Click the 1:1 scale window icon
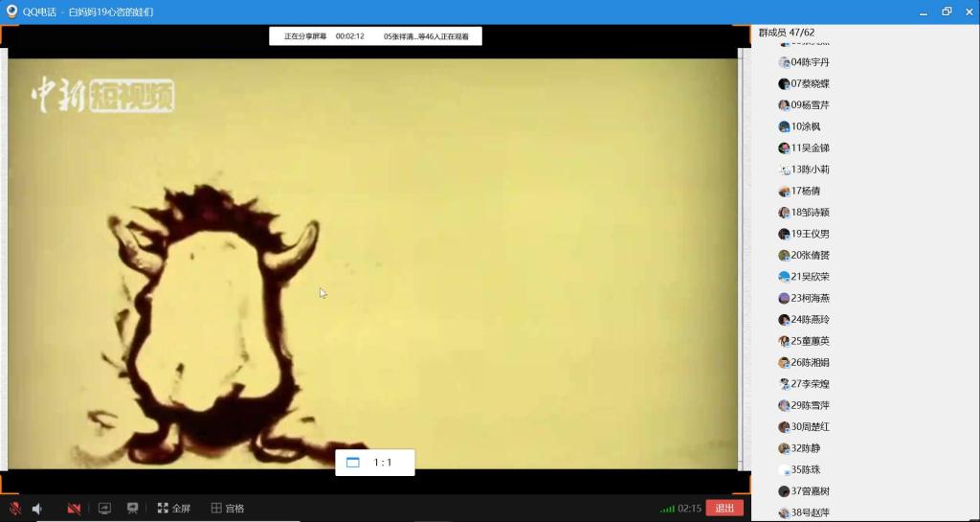980x522 pixels. pos(353,463)
